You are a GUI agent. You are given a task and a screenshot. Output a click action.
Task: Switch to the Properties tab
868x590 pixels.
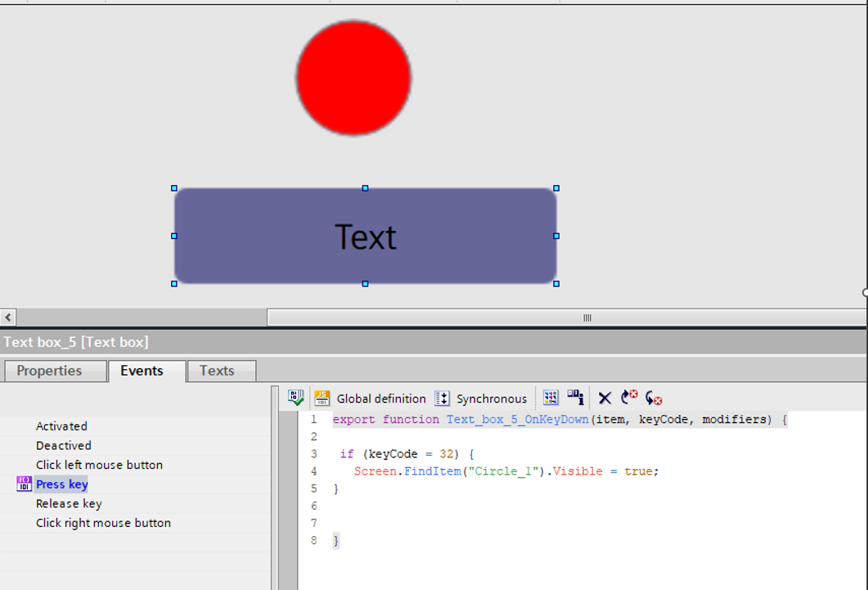coord(49,371)
